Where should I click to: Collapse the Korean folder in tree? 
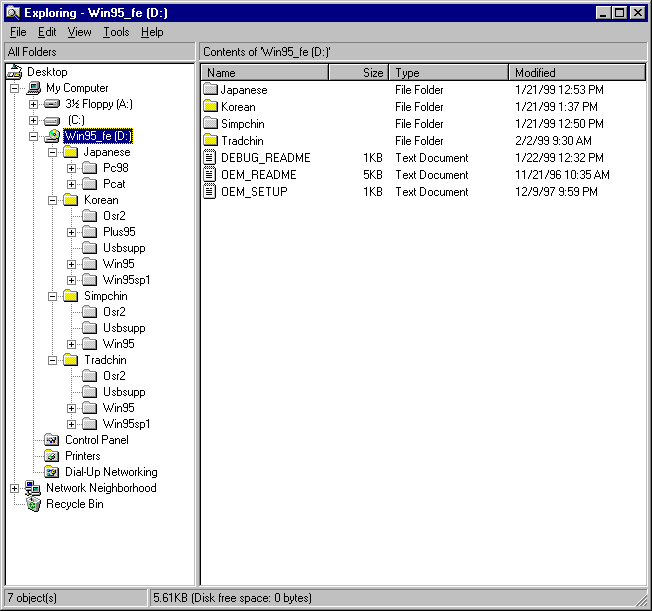53,200
